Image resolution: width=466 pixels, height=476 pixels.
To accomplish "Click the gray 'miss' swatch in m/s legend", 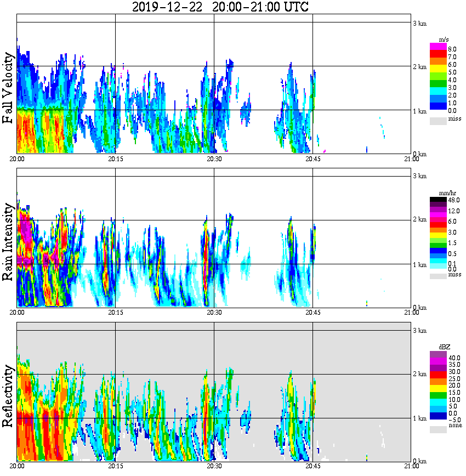I will pos(438,121).
